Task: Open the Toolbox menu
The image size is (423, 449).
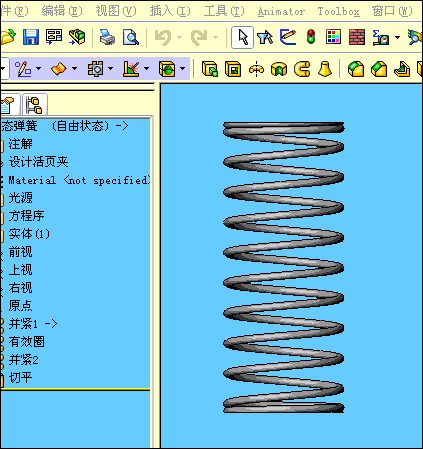Action: (339, 12)
